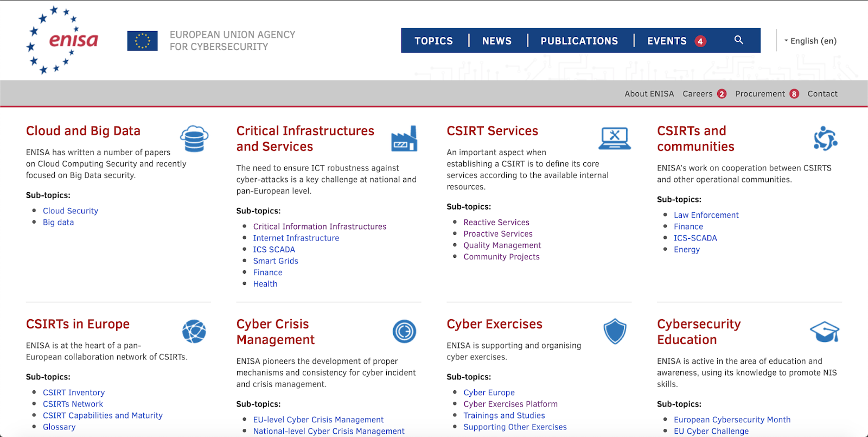Open the EVENTS menu
The height and width of the screenshot is (437, 868).
tap(667, 41)
